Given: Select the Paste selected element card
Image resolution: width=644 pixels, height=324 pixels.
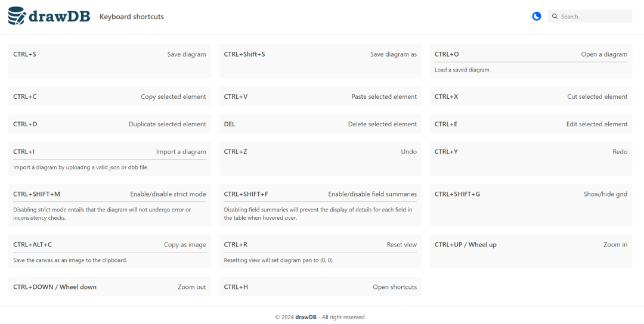Looking at the screenshot, I should pos(320,96).
